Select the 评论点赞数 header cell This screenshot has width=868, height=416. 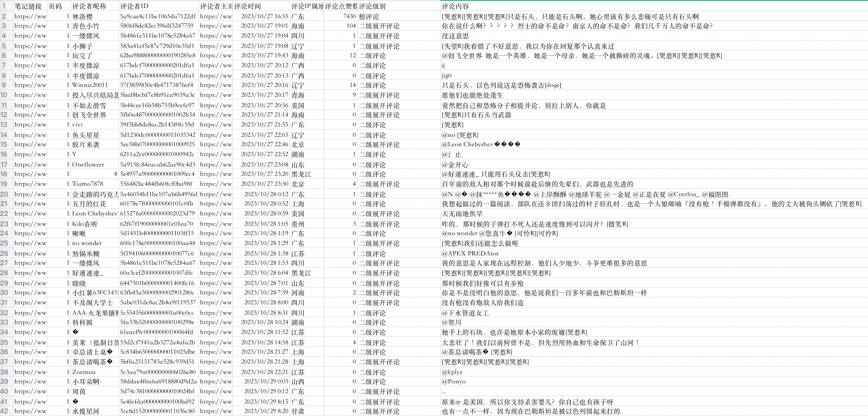pyautogui.click(x=340, y=6)
